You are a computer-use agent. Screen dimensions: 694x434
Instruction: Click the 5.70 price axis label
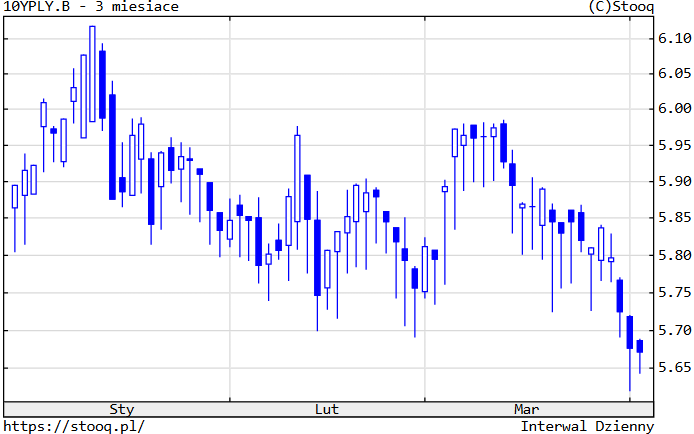pos(676,330)
